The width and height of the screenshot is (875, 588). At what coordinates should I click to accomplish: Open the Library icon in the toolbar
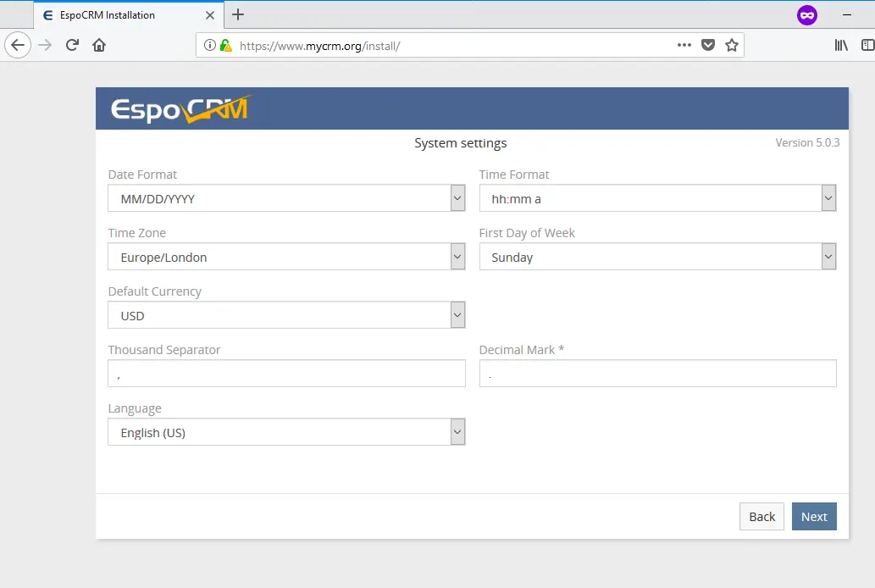tap(841, 45)
